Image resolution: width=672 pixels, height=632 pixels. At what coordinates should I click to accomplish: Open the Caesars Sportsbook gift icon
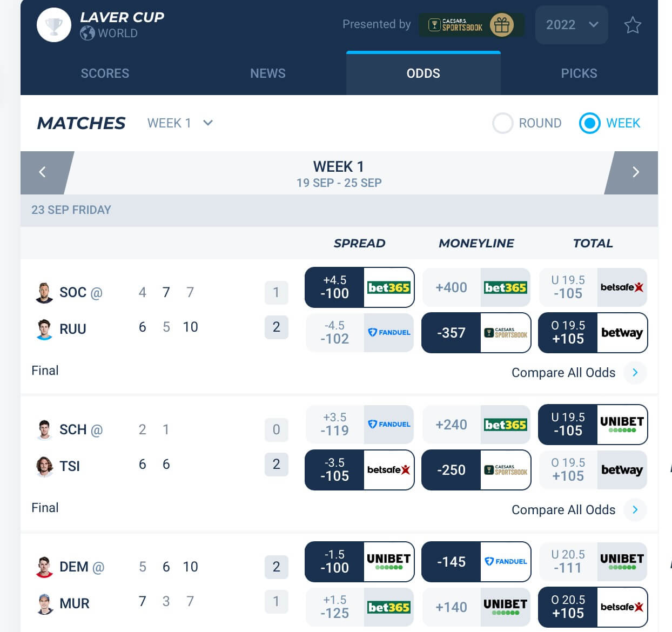502,25
